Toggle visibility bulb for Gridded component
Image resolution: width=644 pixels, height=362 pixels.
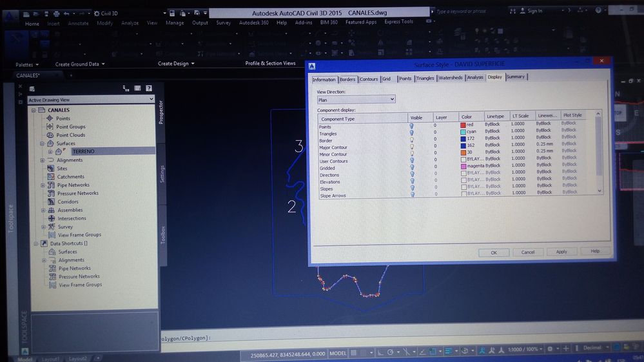[412, 167]
